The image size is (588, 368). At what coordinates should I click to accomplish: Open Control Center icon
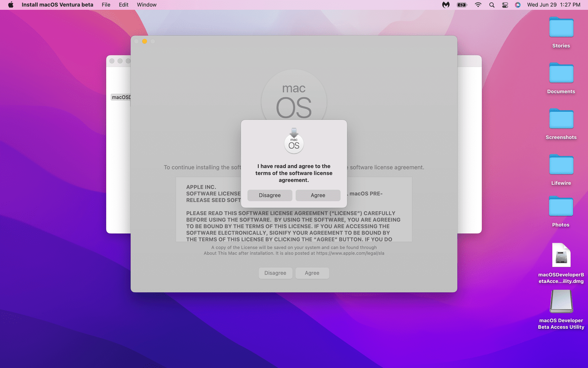point(505,5)
